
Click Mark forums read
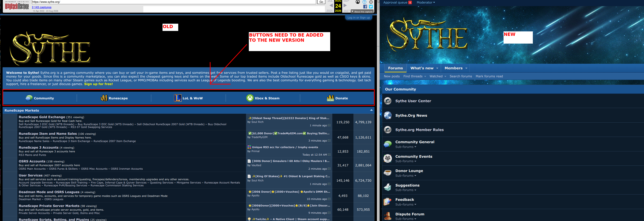coord(489,76)
